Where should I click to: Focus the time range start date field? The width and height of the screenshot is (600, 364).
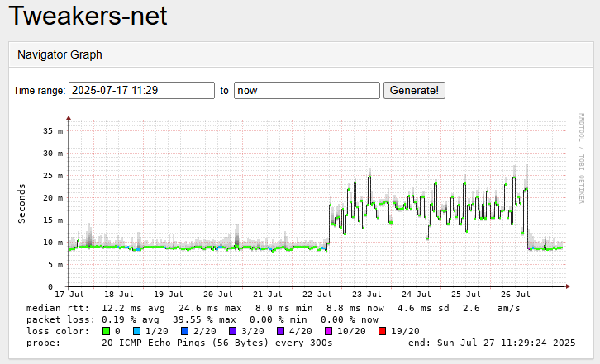click(x=141, y=90)
